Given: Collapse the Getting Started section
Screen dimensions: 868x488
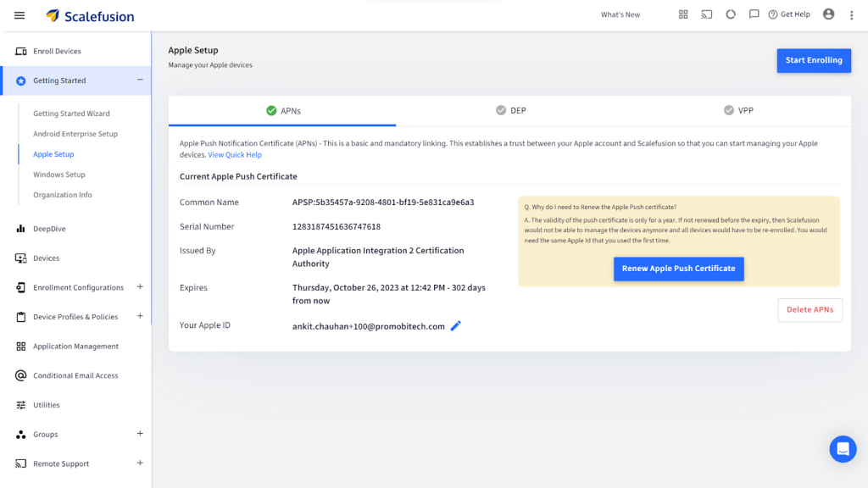Looking at the screenshot, I should click(140, 80).
